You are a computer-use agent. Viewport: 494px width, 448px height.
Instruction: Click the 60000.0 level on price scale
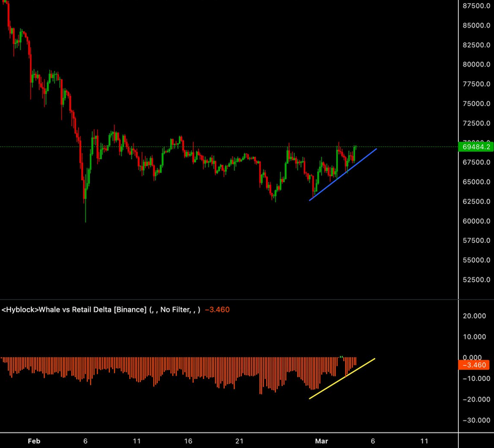pos(476,221)
